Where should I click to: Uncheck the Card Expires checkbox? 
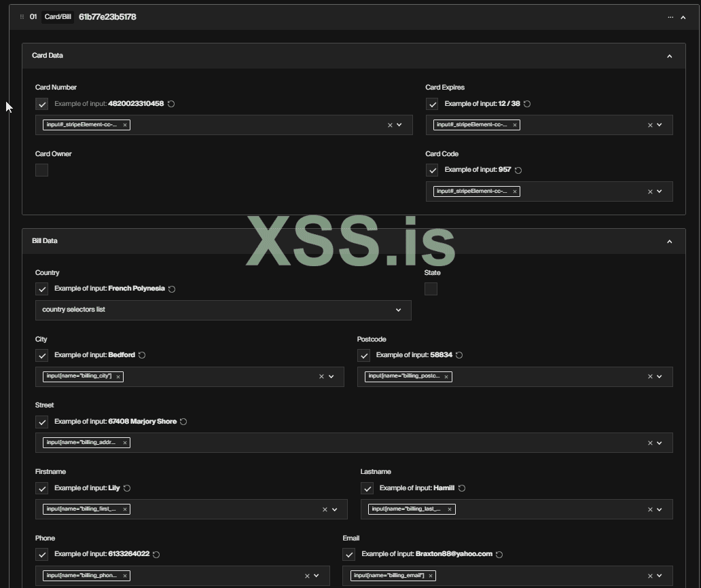(x=432, y=104)
